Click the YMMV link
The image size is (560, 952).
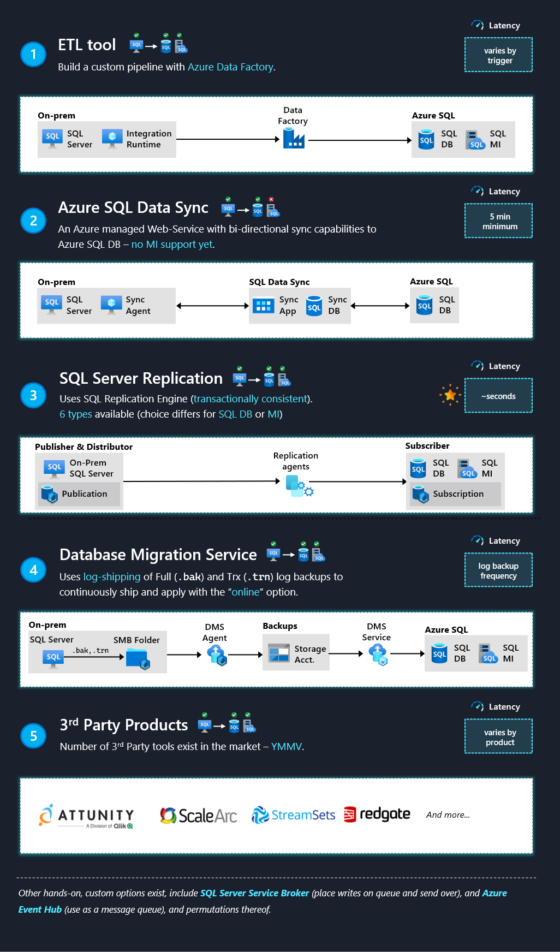(x=287, y=746)
